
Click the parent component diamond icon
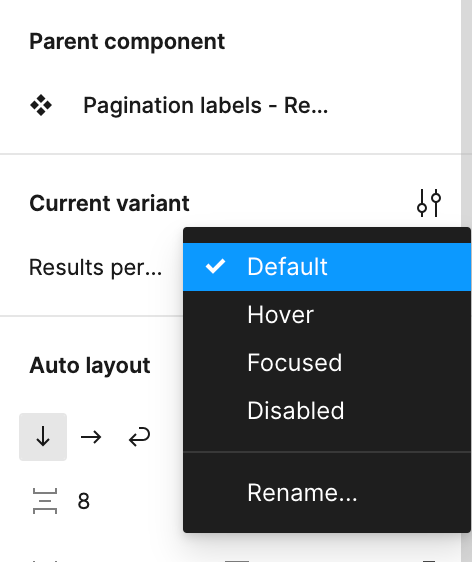[41, 105]
